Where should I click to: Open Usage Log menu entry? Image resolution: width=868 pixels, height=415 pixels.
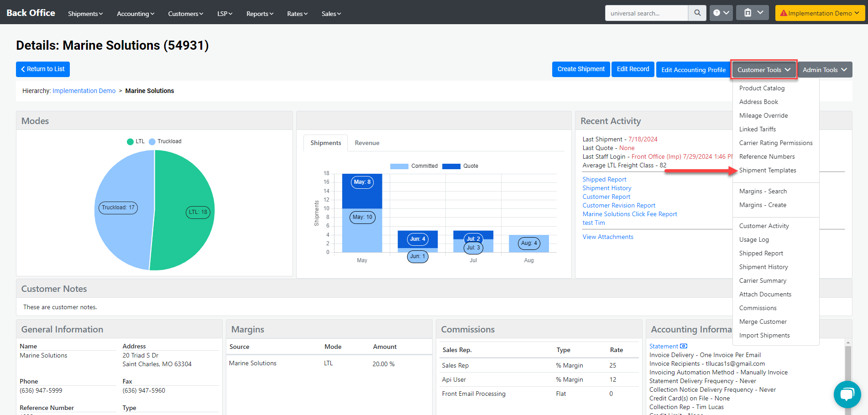click(x=754, y=239)
